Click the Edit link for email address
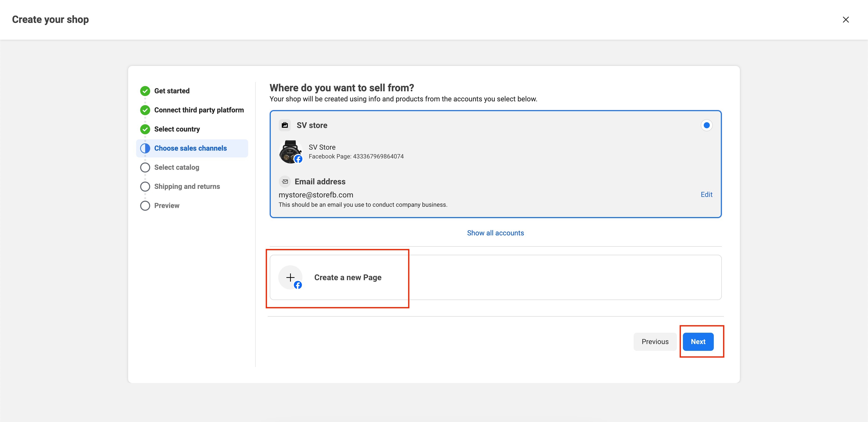The width and height of the screenshot is (868, 422). [706, 194]
